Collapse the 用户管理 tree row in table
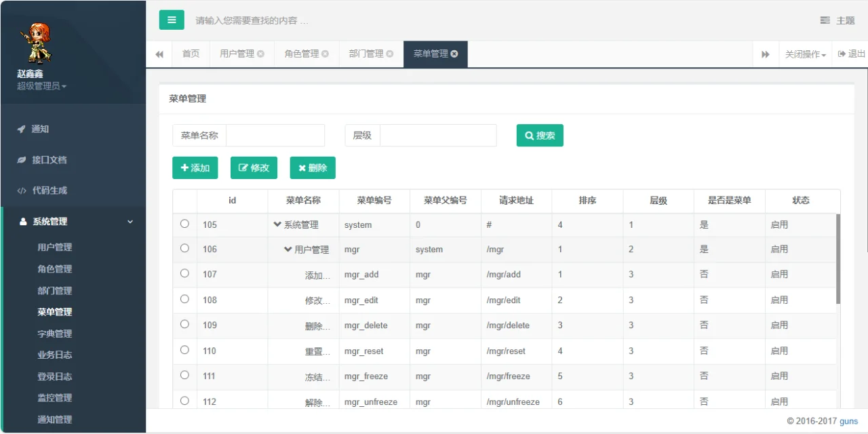This screenshot has height=434, width=868. [x=288, y=250]
